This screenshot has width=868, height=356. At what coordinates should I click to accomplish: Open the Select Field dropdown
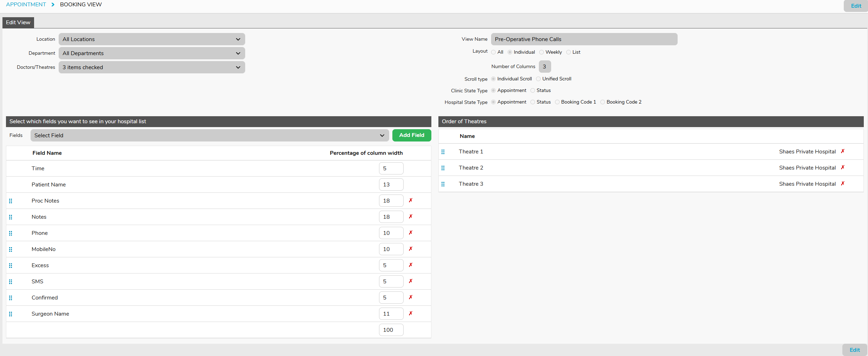coord(209,136)
